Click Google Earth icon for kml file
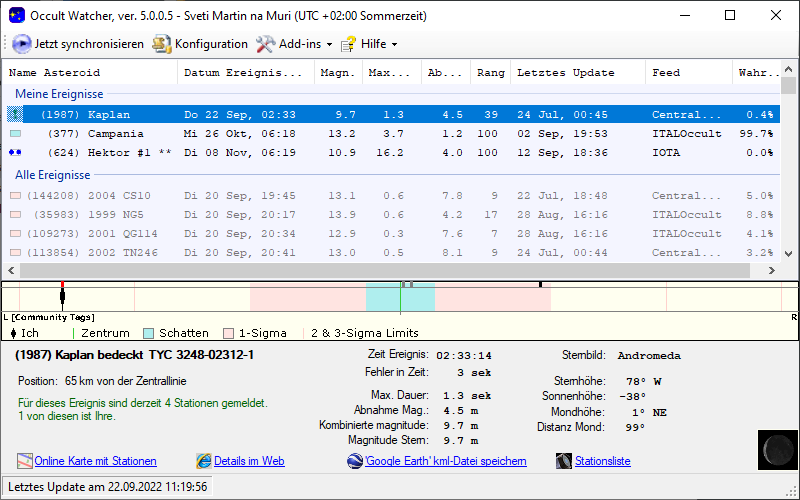 coord(355,461)
